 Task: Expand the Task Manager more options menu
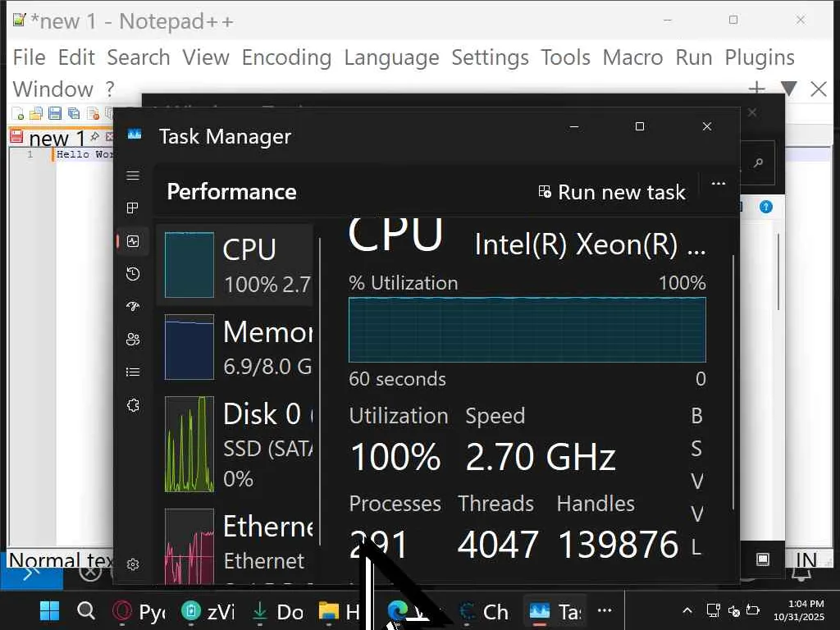(719, 184)
